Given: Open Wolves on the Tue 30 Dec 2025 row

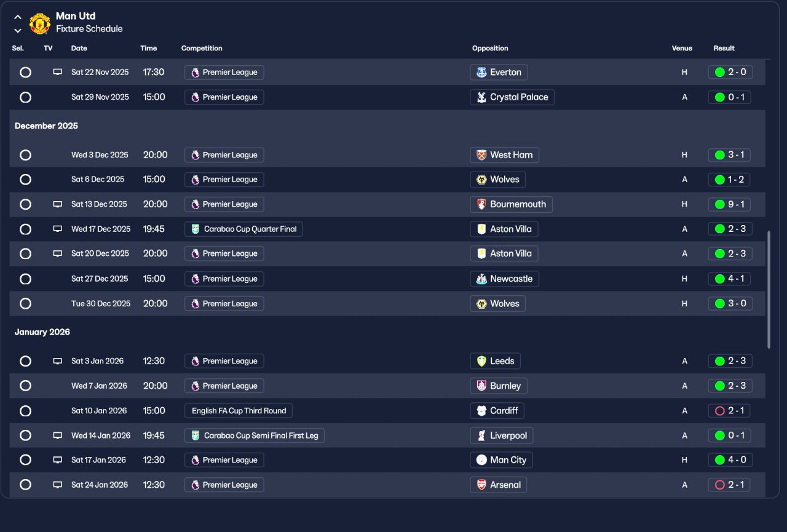Looking at the screenshot, I should click(498, 303).
